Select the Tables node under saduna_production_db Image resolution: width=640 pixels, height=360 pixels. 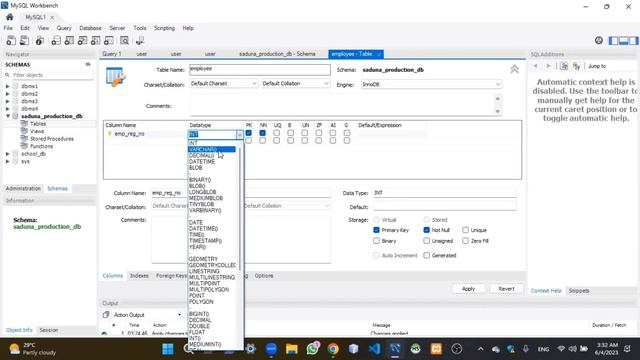click(x=38, y=124)
